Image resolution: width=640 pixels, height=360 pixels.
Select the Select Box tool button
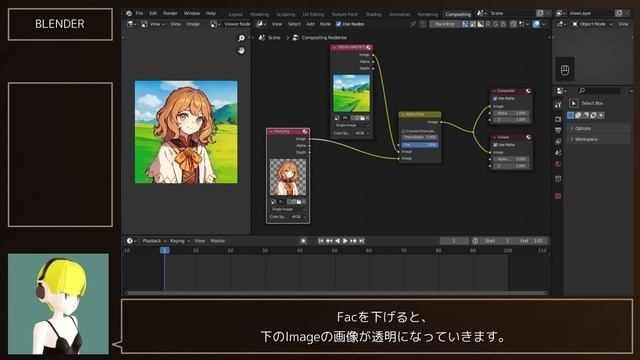[x=573, y=103]
